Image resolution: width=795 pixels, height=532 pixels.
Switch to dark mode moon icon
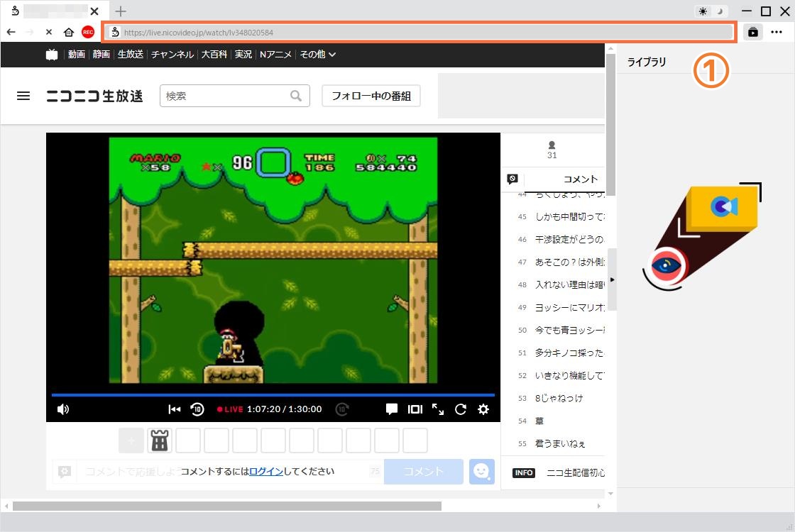tap(720, 11)
